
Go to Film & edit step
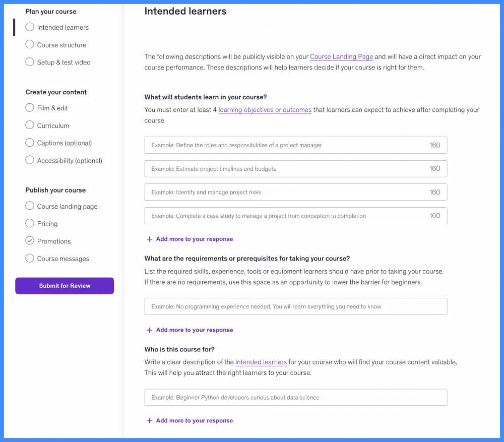point(52,108)
